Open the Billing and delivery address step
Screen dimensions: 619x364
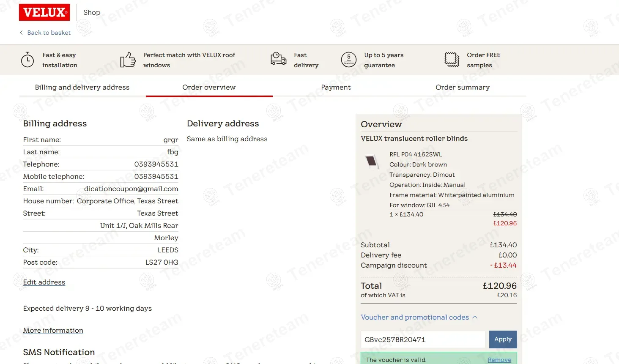click(x=82, y=87)
